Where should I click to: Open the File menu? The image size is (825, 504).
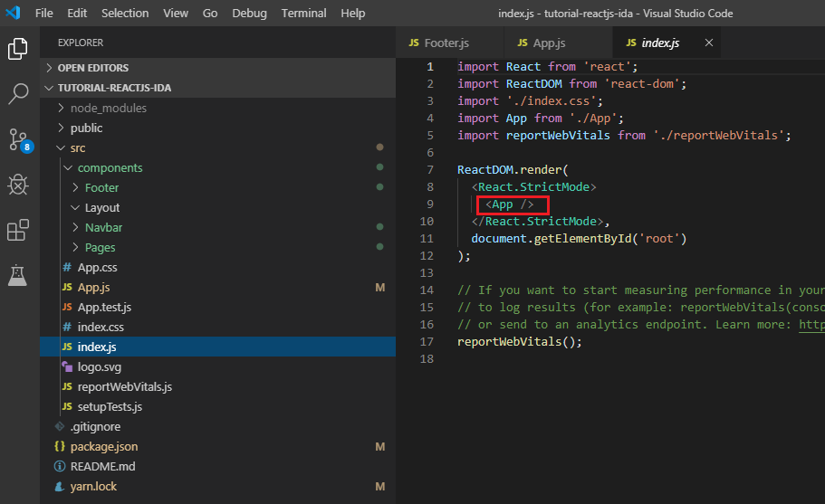click(x=44, y=14)
